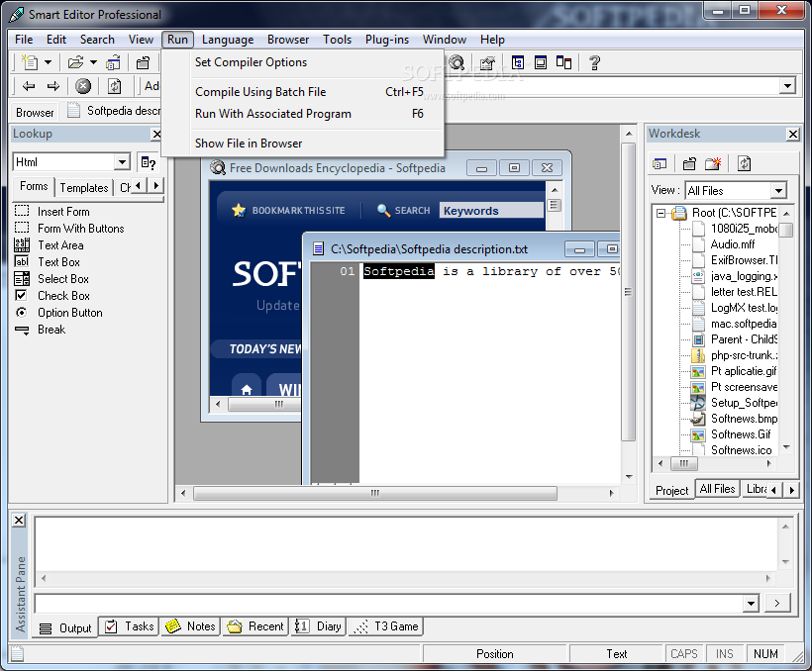Switch to the Project tab in Workdesk

coord(671,490)
